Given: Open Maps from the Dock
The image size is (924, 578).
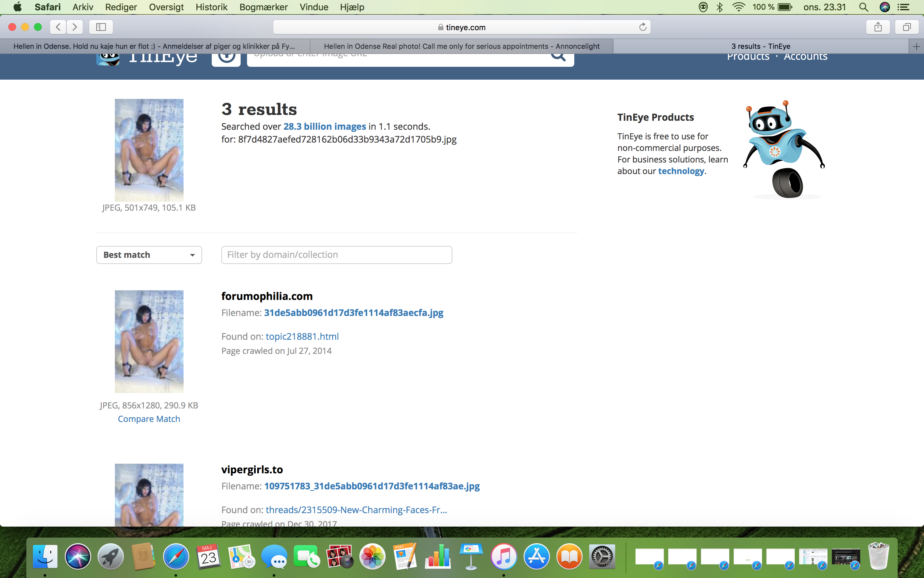Looking at the screenshot, I should click(241, 556).
